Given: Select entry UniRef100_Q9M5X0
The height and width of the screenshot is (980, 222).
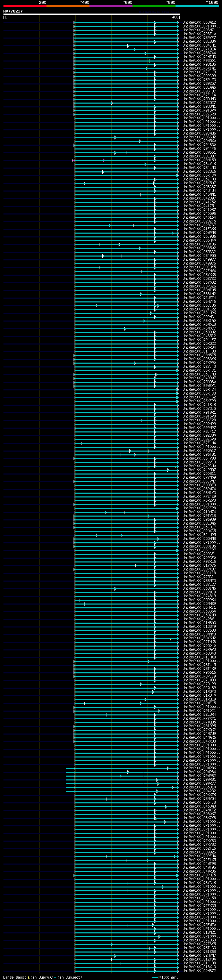Looking at the screenshot, I should [x=199, y=141].
